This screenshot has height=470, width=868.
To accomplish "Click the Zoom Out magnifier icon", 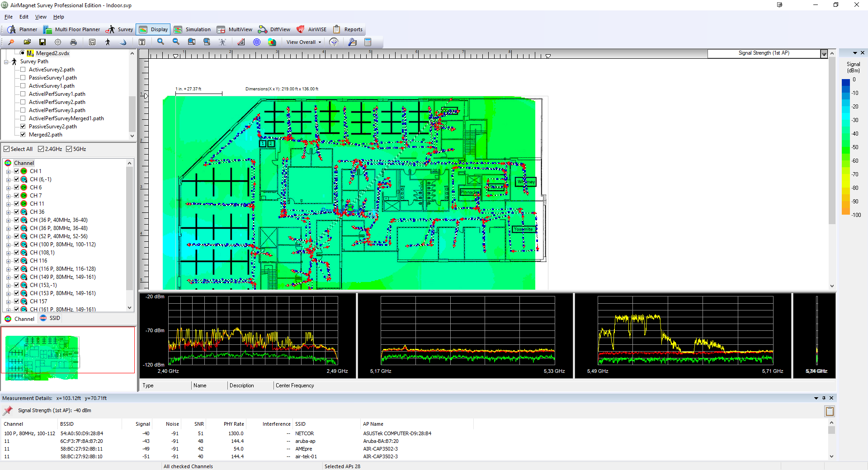I will (x=176, y=42).
